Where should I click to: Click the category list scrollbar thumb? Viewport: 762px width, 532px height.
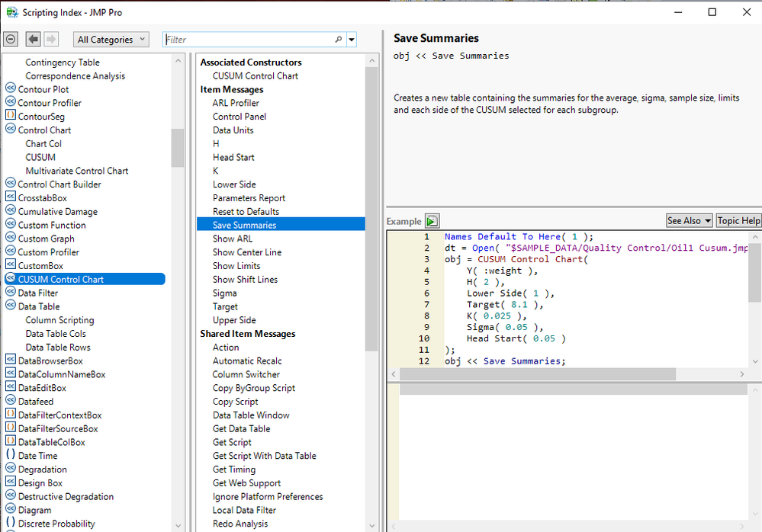tap(178, 148)
